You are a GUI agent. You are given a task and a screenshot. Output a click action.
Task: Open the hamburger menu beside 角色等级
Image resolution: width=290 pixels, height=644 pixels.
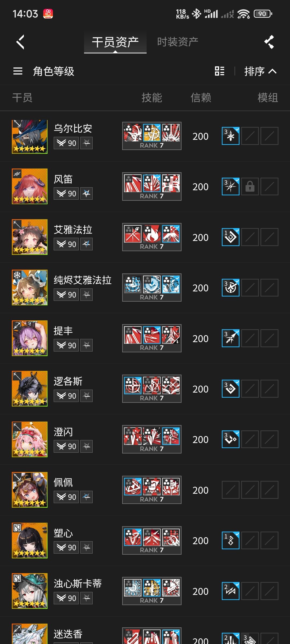[18, 71]
